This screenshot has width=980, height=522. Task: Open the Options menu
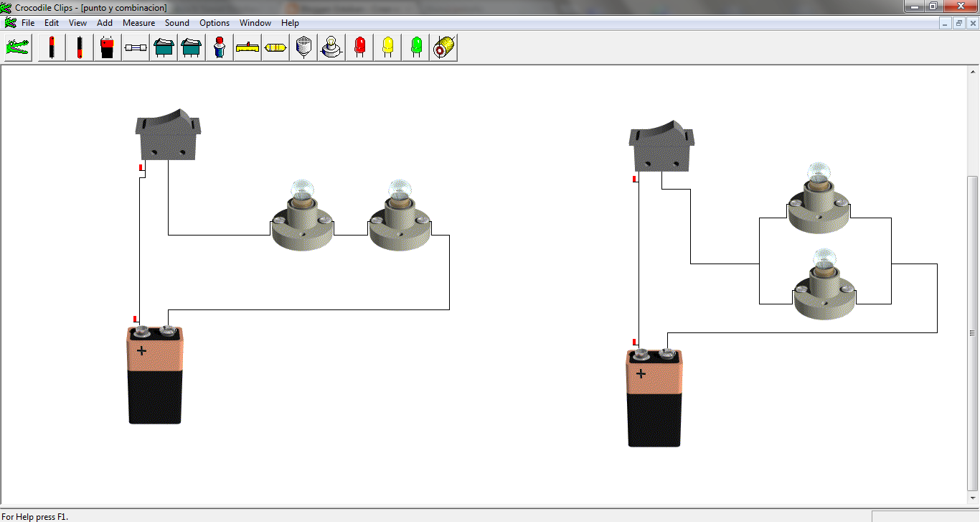[x=215, y=23]
